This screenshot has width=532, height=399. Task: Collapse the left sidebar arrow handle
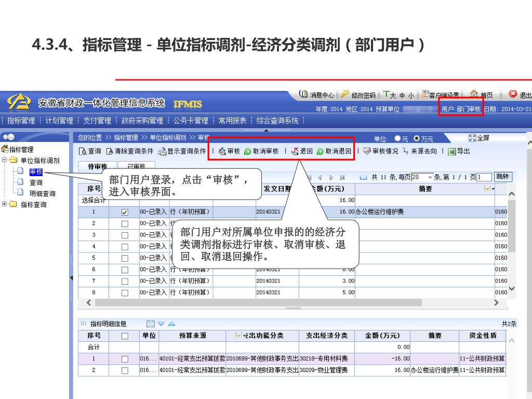point(71,278)
